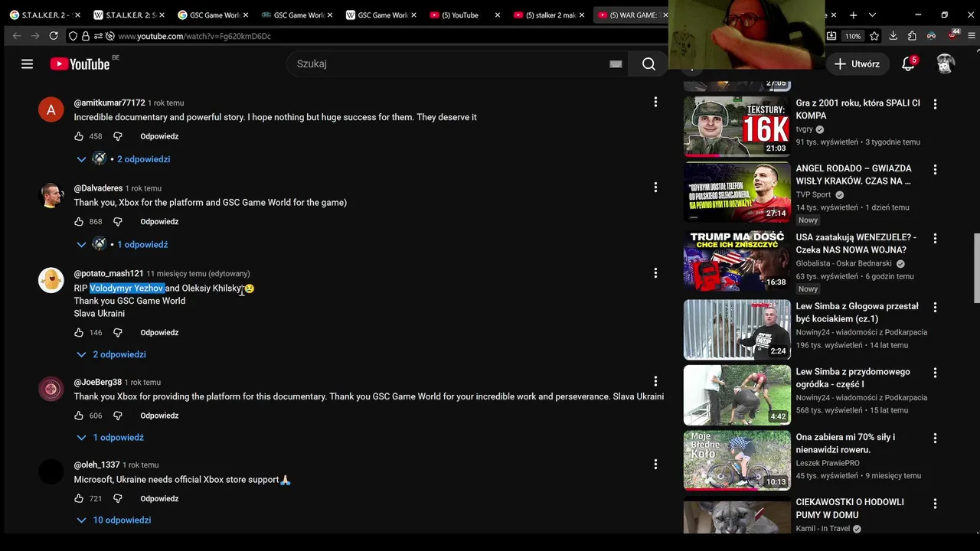This screenshot has width=980, height=551.
Task: Open the notifications bell
Action: 909,64
